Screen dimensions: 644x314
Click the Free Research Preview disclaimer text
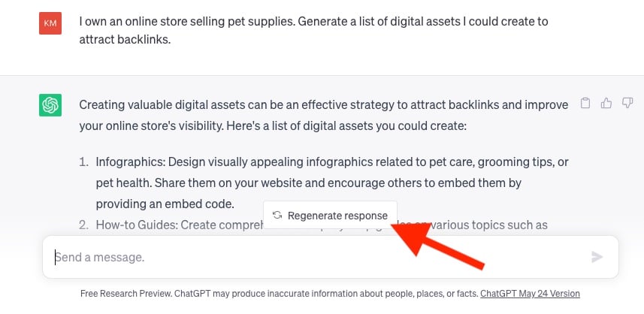pos(279,294)
